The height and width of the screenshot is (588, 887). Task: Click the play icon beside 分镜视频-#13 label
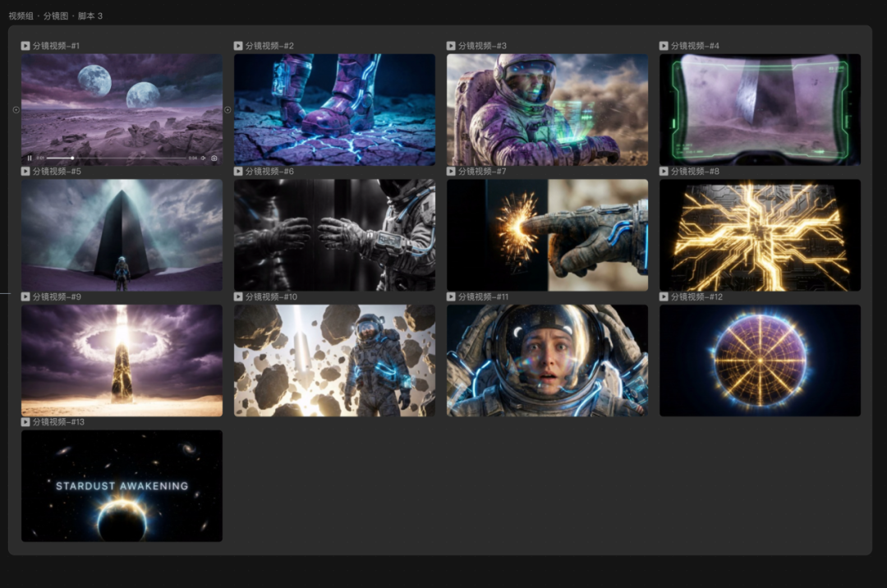pos(25,422)
